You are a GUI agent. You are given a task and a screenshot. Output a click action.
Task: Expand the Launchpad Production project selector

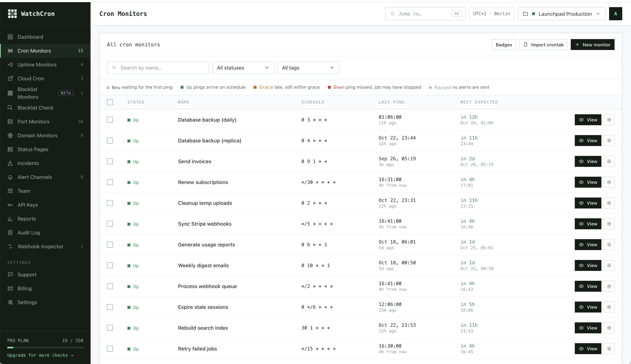(x=561, y=14)
